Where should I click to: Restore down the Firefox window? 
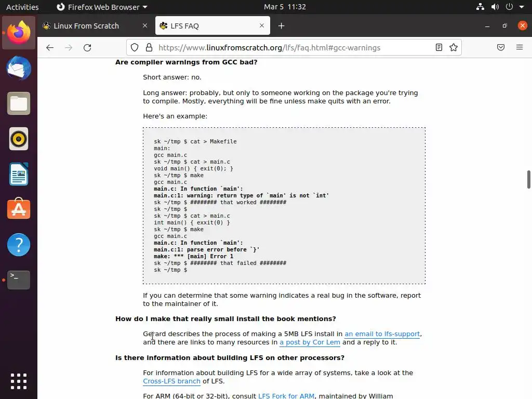coord(505,26)
